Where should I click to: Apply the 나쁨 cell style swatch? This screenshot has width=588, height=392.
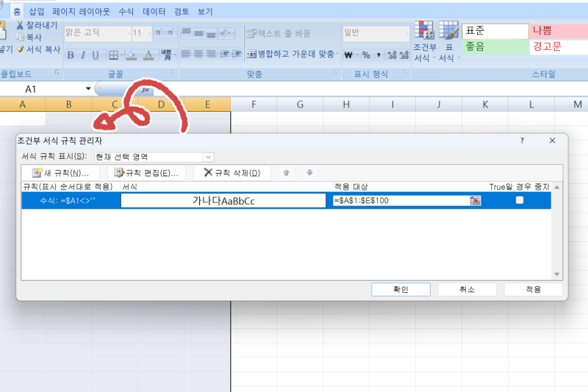pos(559,31)
